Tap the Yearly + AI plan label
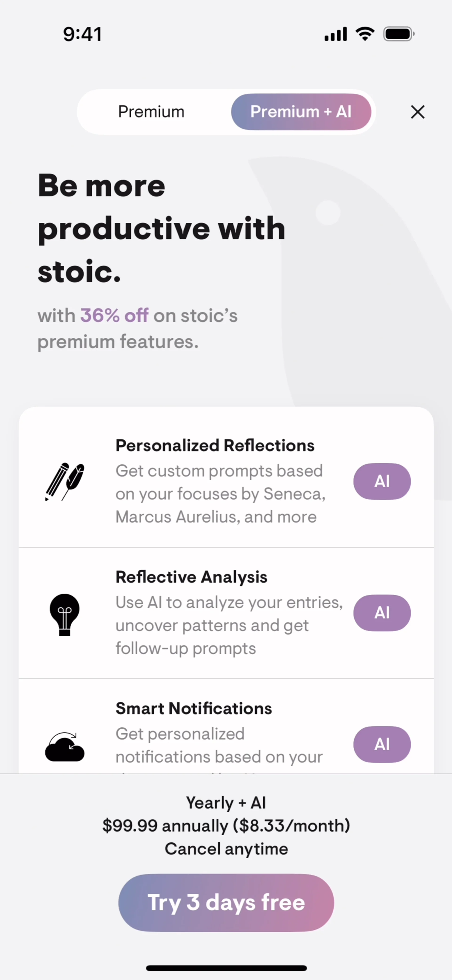This screenshot has height=980, width=452. (226, 803)
